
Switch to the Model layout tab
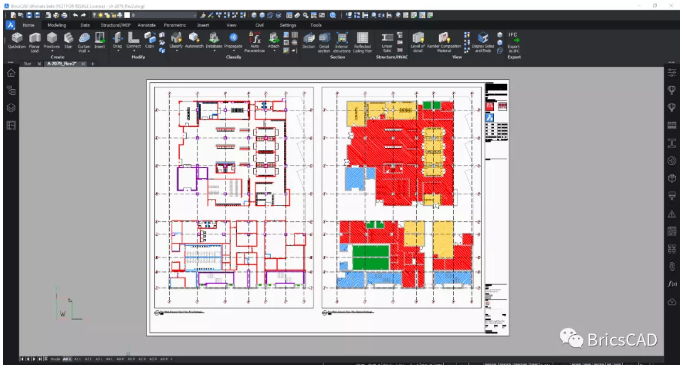[55, 359]
